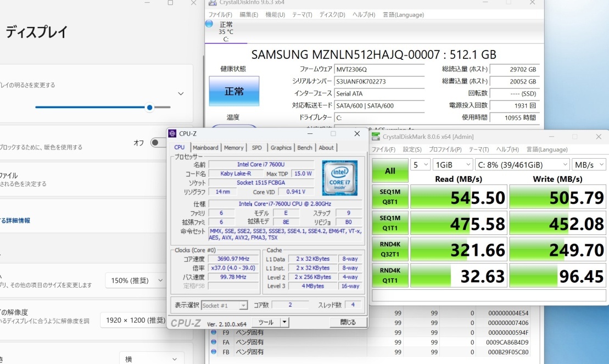Close the CPU-Z window

(357, 133)
